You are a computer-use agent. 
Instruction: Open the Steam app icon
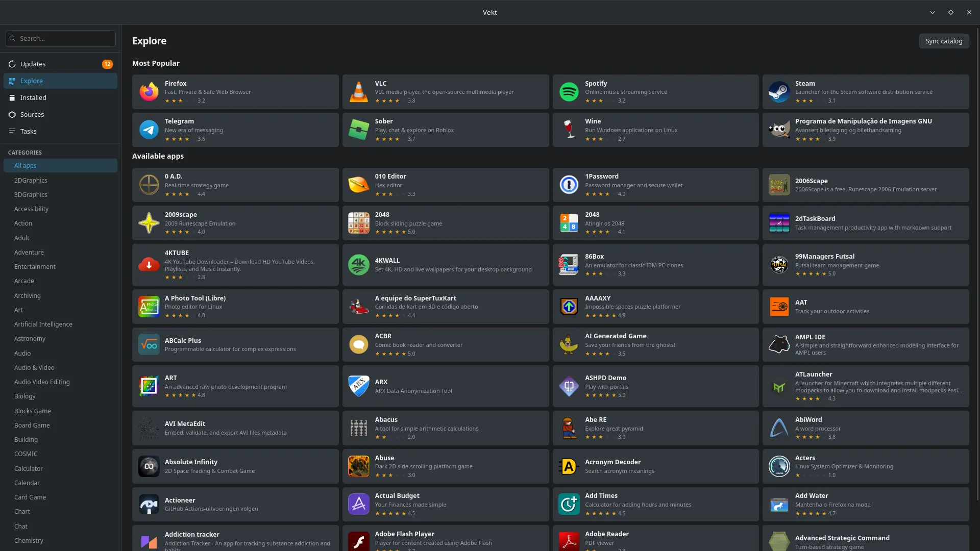pyautogui.click(x=779, y=92)
